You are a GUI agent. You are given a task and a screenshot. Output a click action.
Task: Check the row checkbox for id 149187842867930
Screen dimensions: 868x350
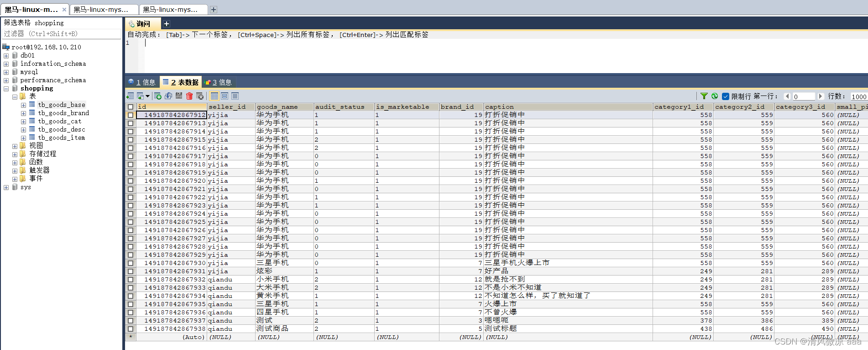131,263
